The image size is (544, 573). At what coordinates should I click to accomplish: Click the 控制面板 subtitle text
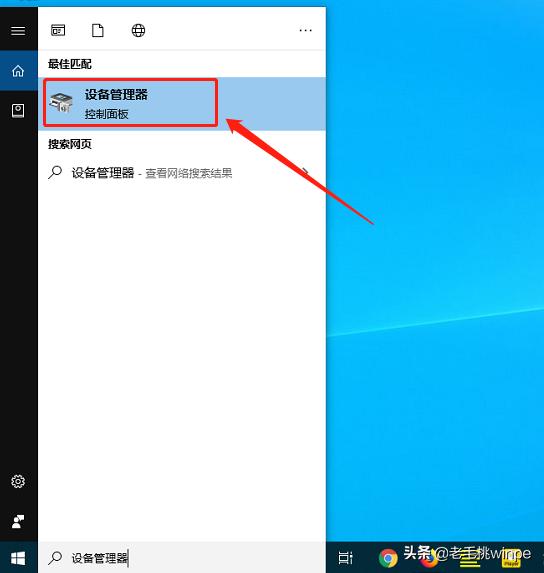point(107,114)
